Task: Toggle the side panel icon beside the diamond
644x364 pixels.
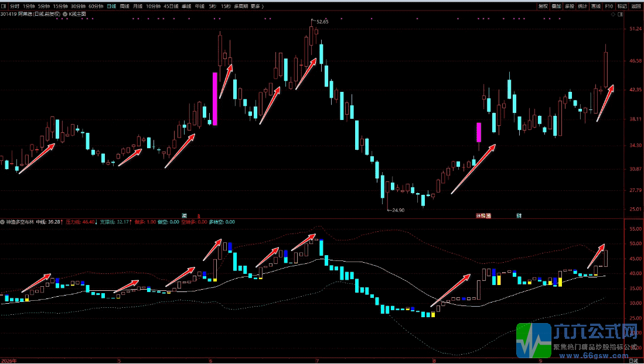Action: coord(620,15)
